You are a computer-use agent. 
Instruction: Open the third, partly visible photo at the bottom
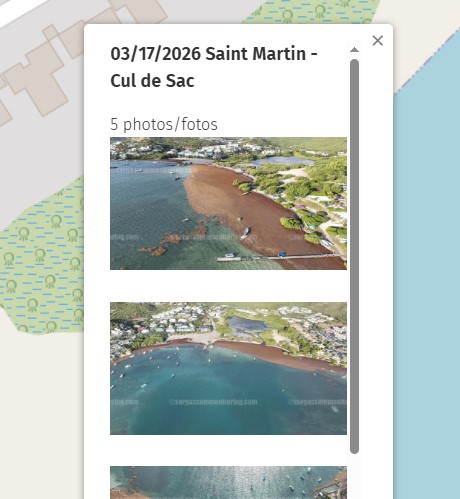pyautogui.click(x=228, y=482)
